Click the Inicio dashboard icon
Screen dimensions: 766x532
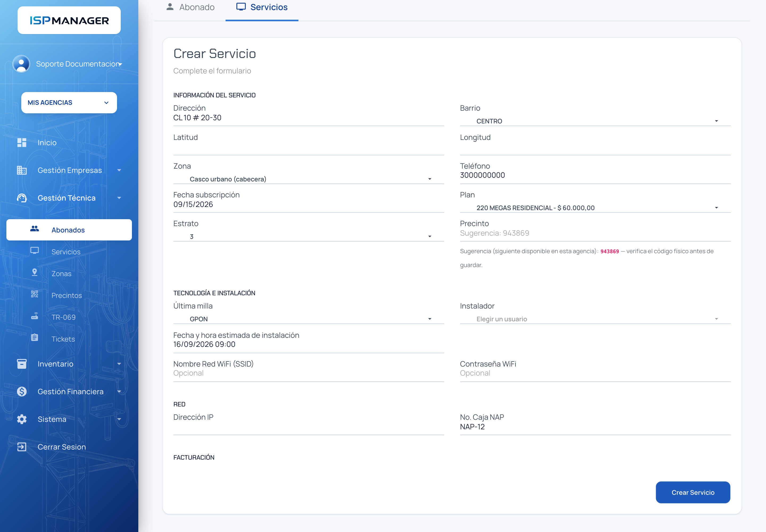point(22,143)
